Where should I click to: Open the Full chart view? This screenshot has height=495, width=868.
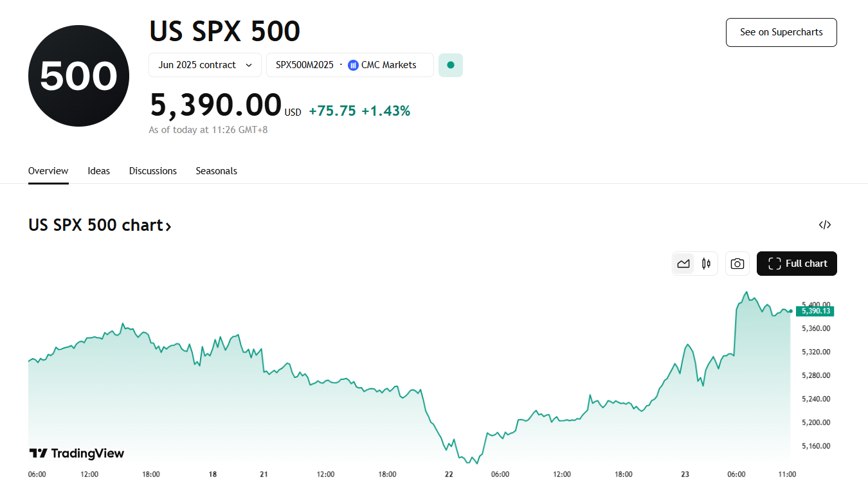[797, 264]
